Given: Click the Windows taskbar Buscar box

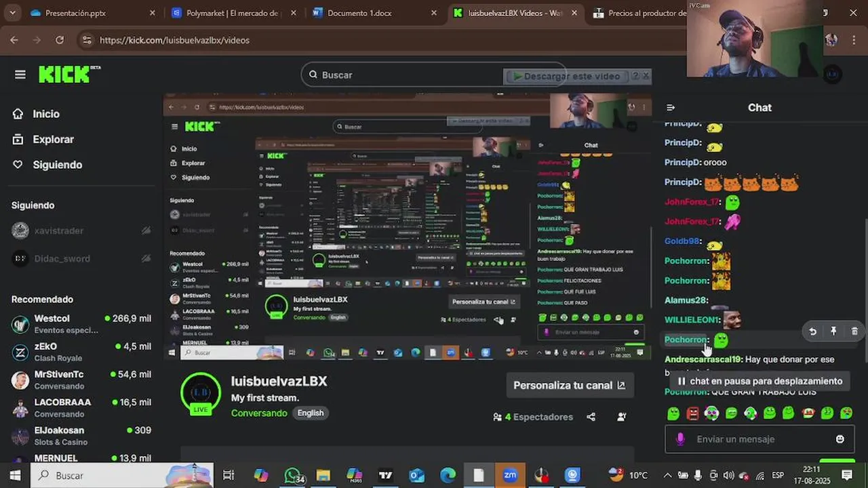Looking at the screenshot, I should pyautogui.click(x=122, y=475).
